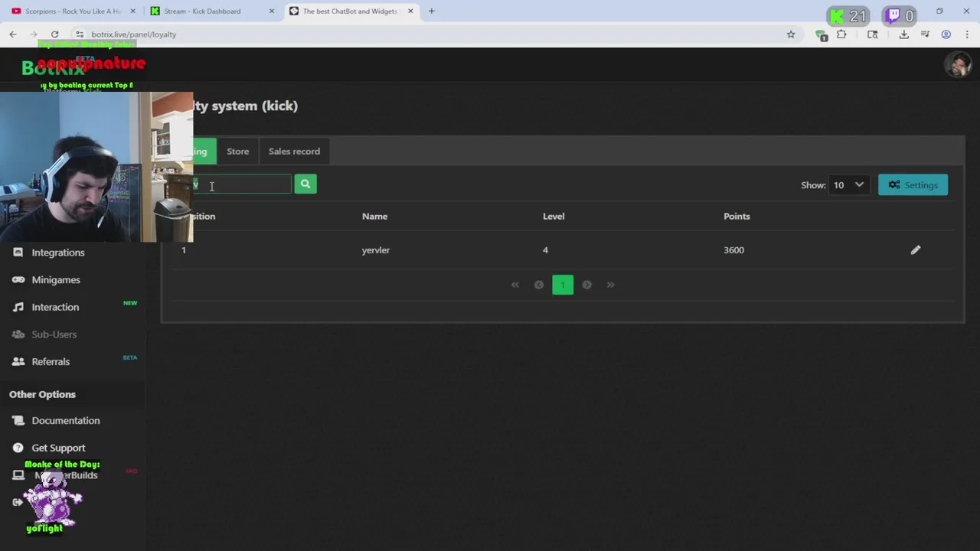Open the media controls icon in toolbar

click(x=925, y=34)
